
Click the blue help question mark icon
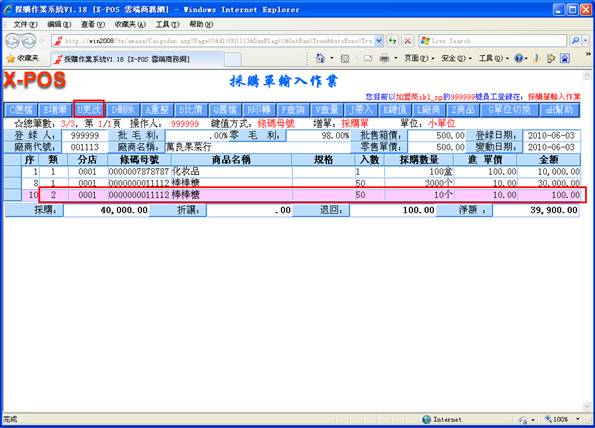point(518,58)
